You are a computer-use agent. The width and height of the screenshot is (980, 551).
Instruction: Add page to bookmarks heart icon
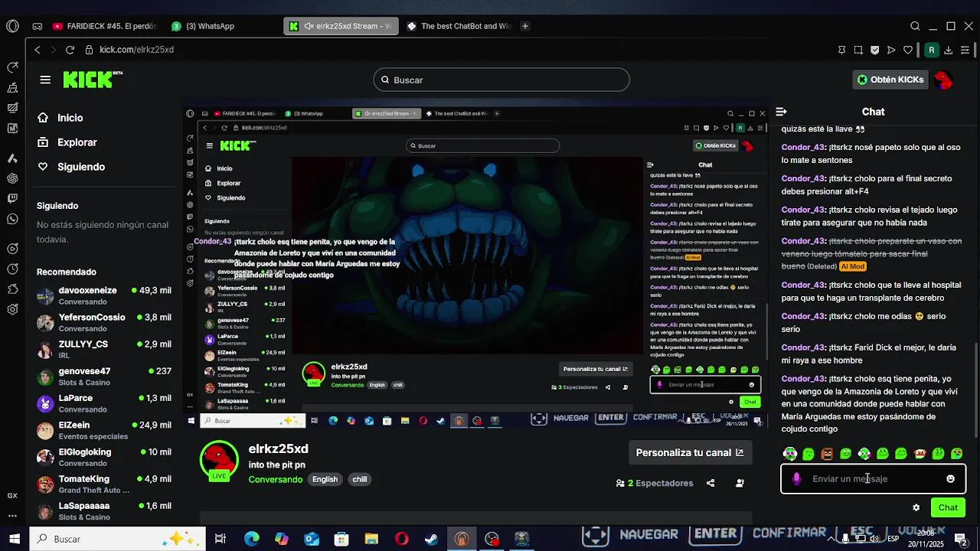(x=908, y=50)
